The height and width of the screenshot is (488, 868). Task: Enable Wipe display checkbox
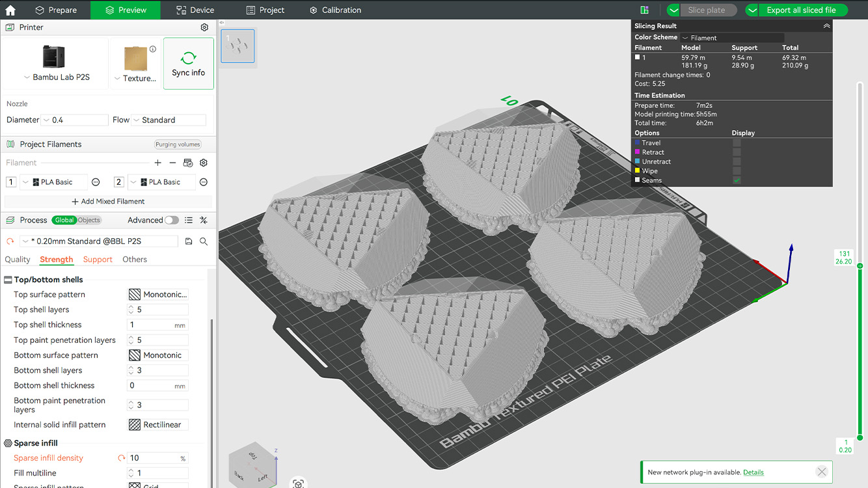[737, 171]
